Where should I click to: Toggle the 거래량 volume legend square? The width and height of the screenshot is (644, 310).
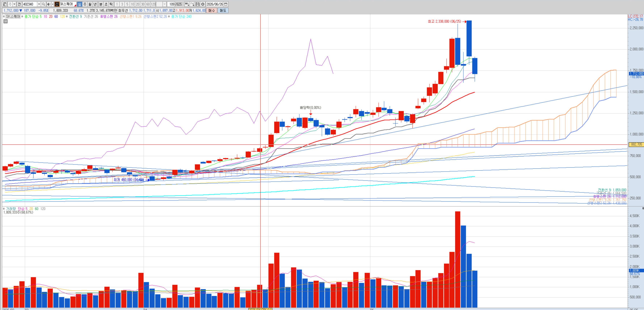(x=4, y=209)
